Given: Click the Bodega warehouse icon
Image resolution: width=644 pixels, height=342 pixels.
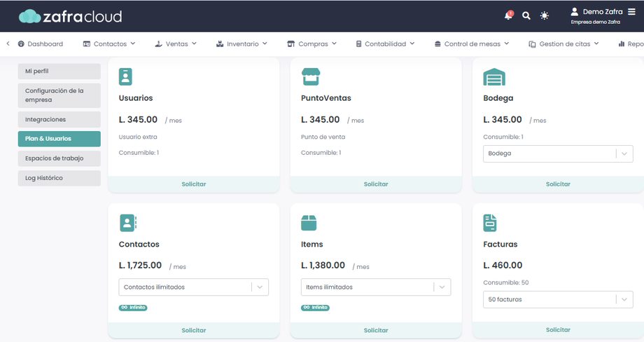Looking at the screenshot, I should point(494,77).
